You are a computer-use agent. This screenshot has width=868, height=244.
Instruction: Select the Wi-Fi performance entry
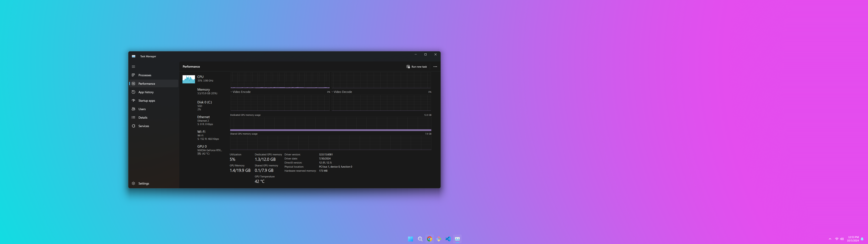[x=202, y=135]
